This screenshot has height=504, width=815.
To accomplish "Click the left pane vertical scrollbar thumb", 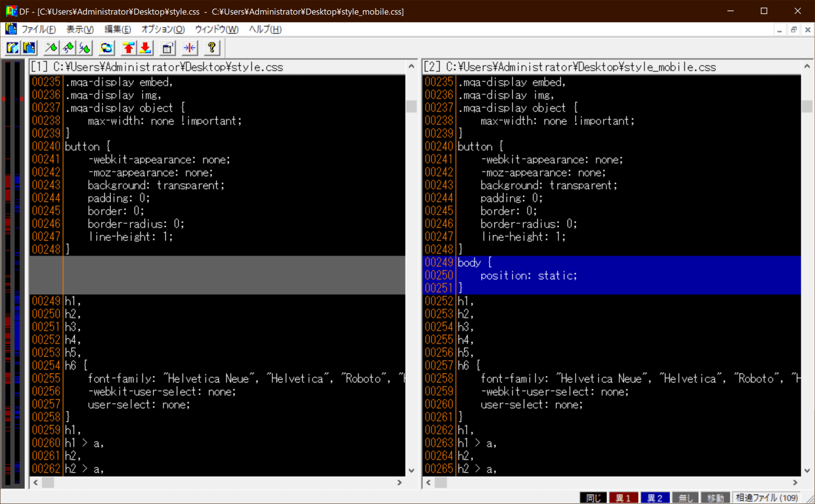I will tap(411, 106).
